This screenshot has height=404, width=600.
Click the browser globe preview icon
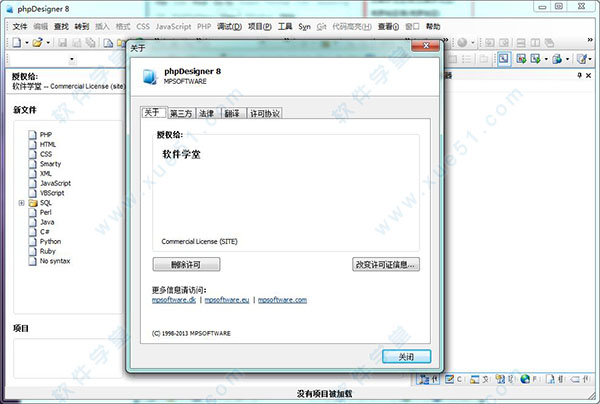pyautogui.click(x=557, y=59)
